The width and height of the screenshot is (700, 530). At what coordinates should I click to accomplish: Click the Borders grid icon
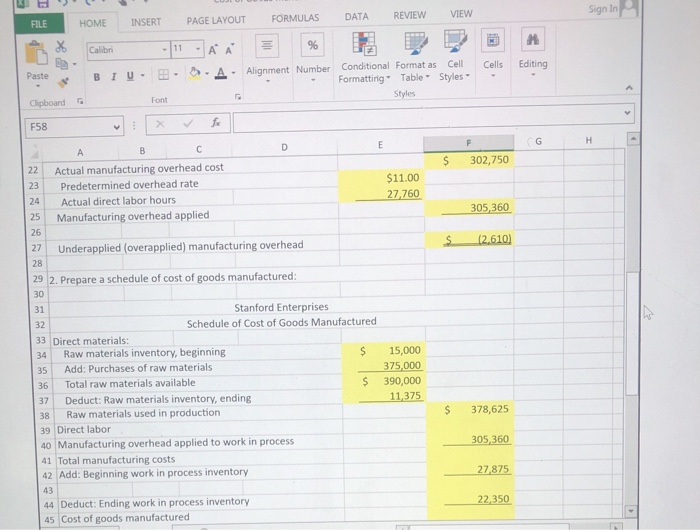coord(164,75)
